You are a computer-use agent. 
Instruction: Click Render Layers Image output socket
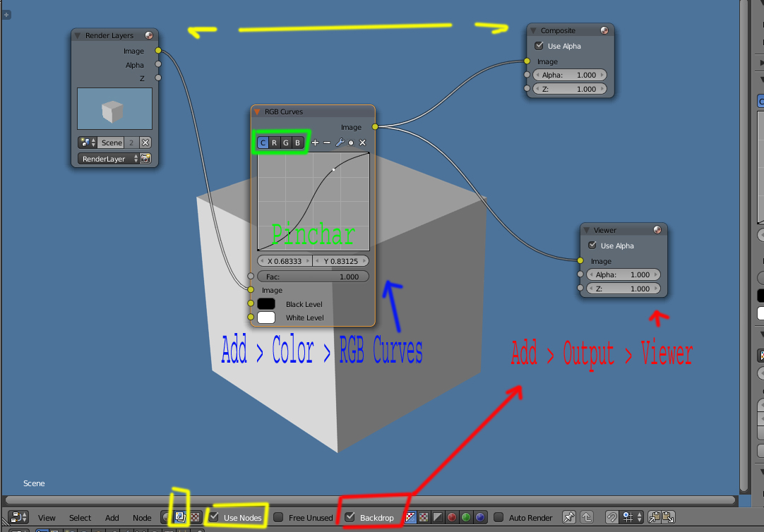(x=158, y=50)
